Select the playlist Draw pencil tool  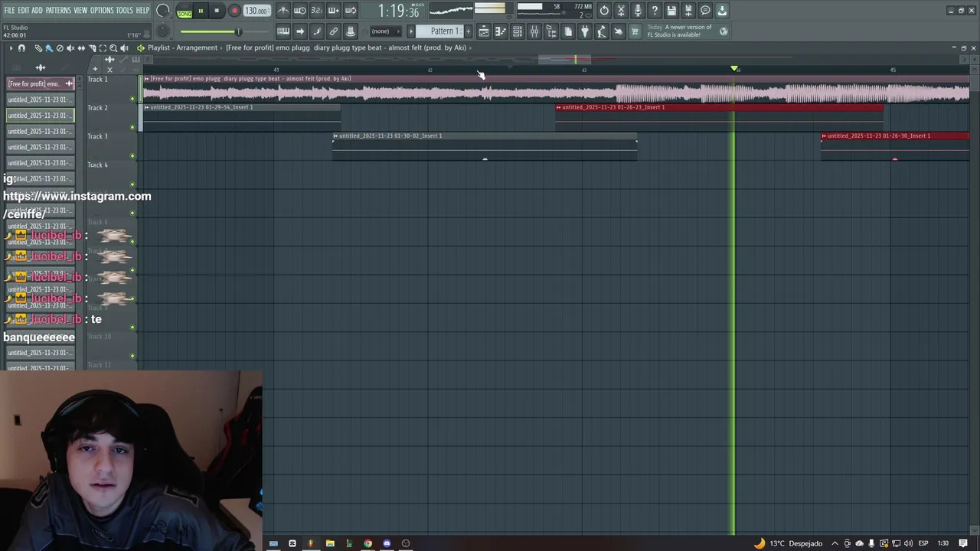click(38, 48)
